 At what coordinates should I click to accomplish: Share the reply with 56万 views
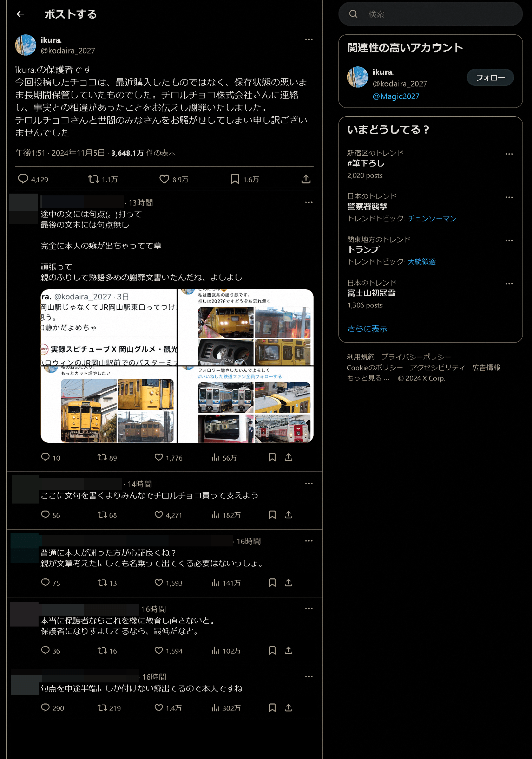point(288,457)
